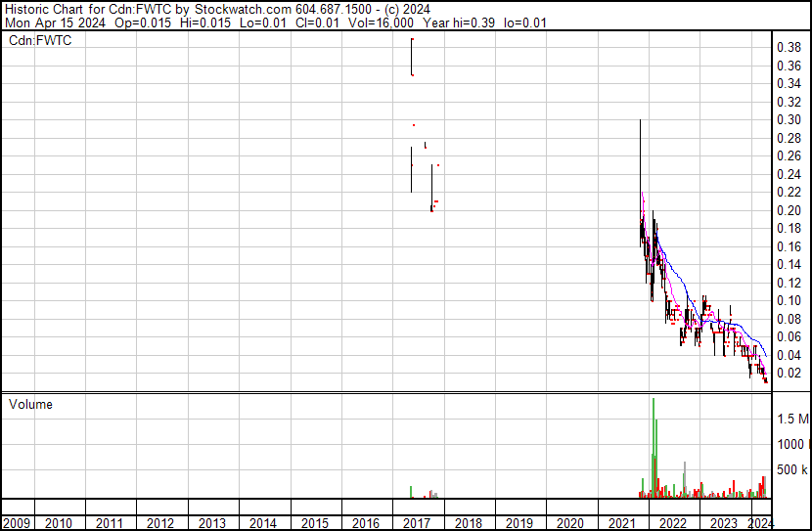The width and height of the screenshot is (812, 531).
Task: Click the 0.18 price axis value
Action: click(x=789, y=228)
